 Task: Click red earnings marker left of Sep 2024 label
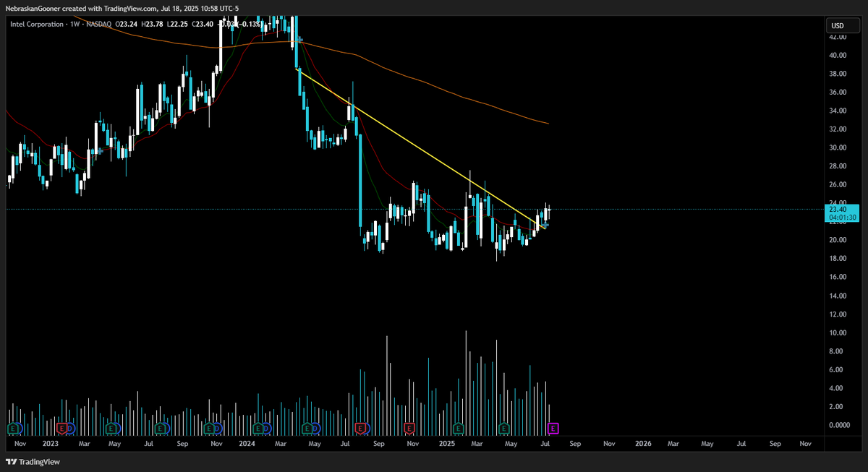click(x=360, y=428)
